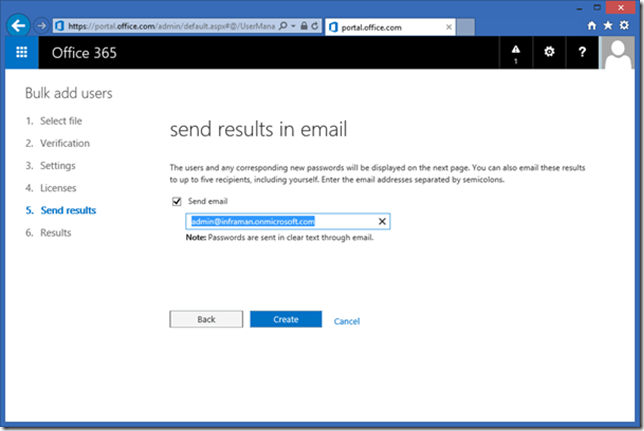Click the email recipients input field

tap(280, 222)
